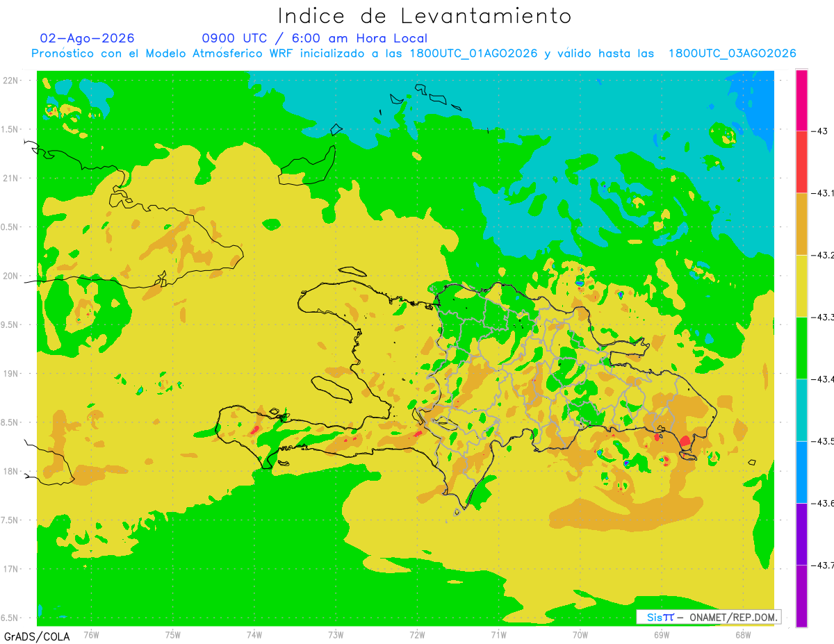The image size is (834, 644).
Task: Click the "GrADS/COLA" credit label
Action: coord(37,636)
